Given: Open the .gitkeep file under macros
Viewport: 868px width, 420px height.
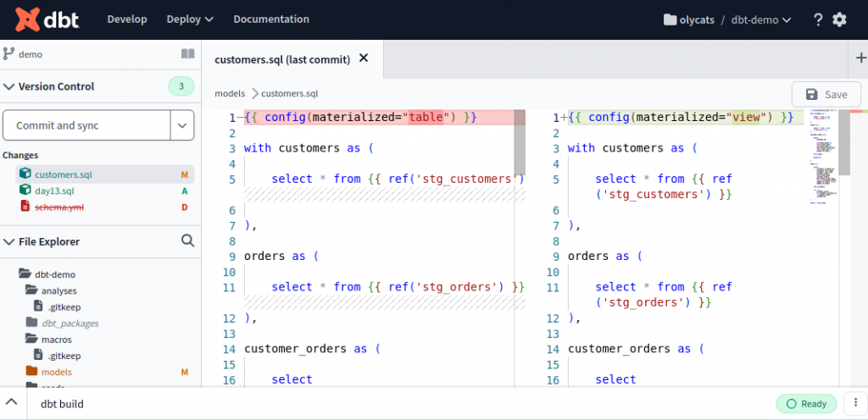Looking at the screenshot, I should click(58, 356).
